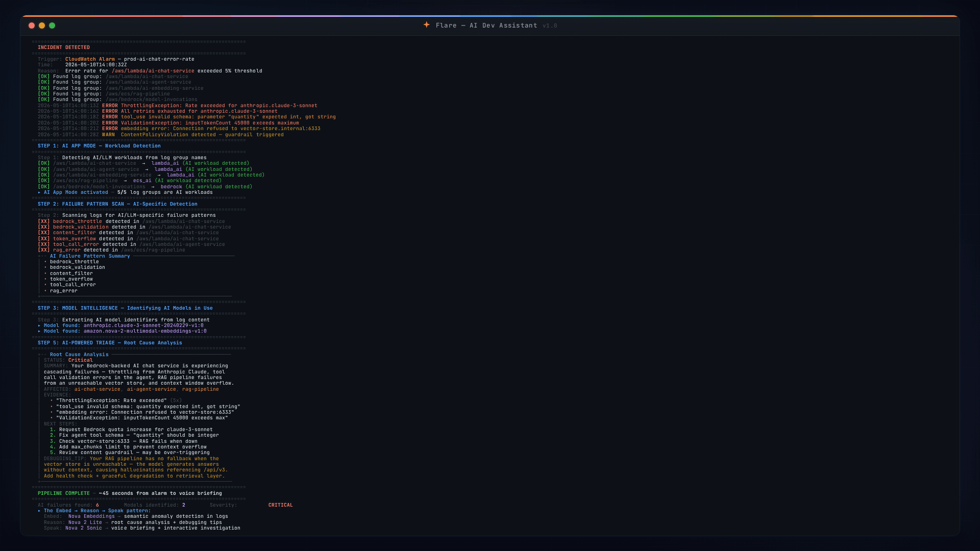Click the "PIPELINE COMPLETE" heading
This screenshot has width=980, height=551.
coord(64,493)
